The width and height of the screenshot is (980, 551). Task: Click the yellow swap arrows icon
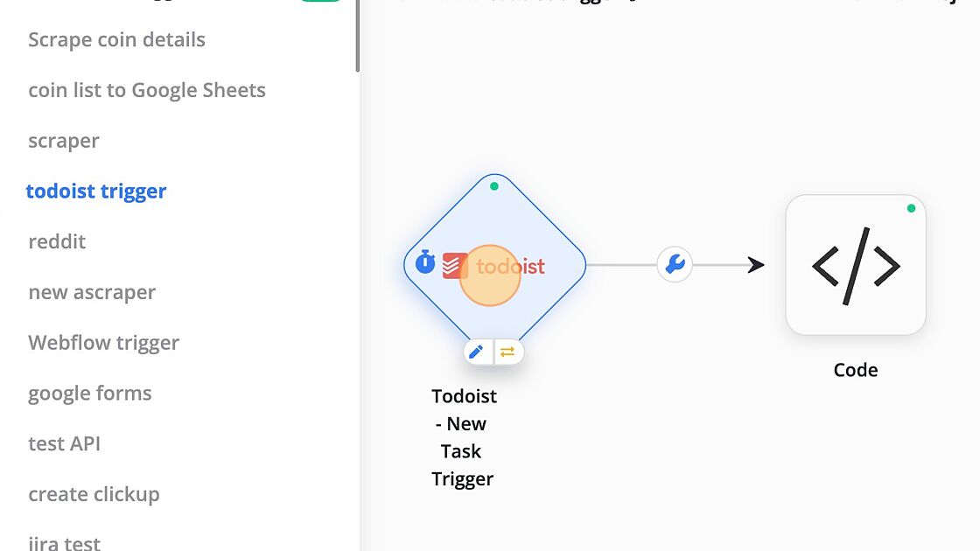[x=507, y=352]
